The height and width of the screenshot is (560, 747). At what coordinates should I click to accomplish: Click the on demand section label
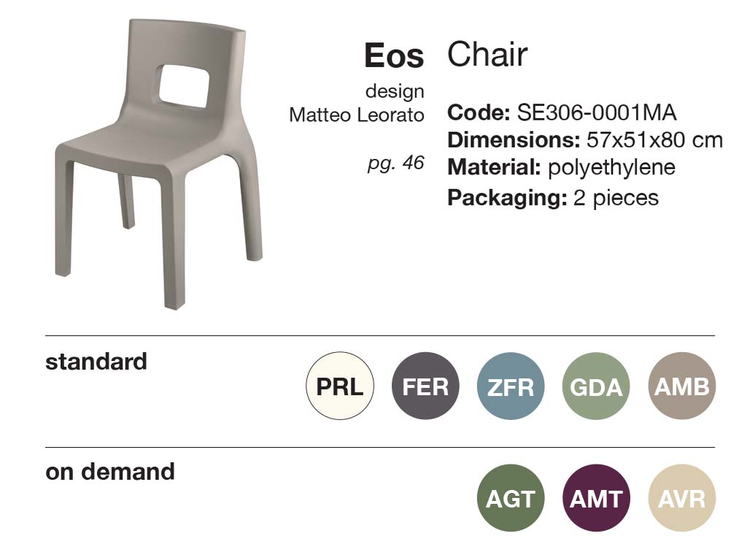(110, 471)
